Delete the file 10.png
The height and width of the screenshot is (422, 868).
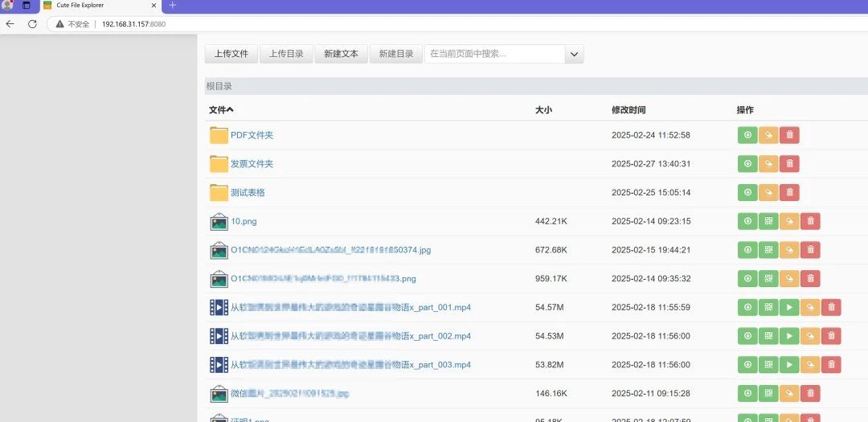(810, 222)
